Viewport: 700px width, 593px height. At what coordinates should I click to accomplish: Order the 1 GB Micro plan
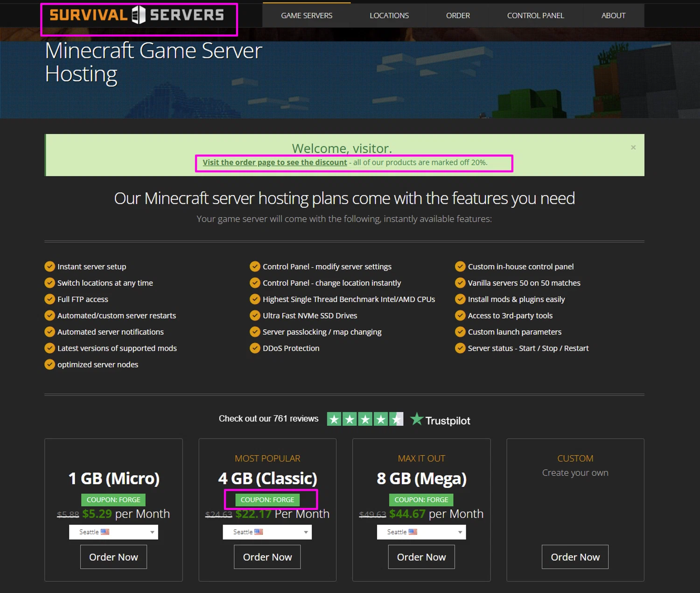(x=113, y=557)
